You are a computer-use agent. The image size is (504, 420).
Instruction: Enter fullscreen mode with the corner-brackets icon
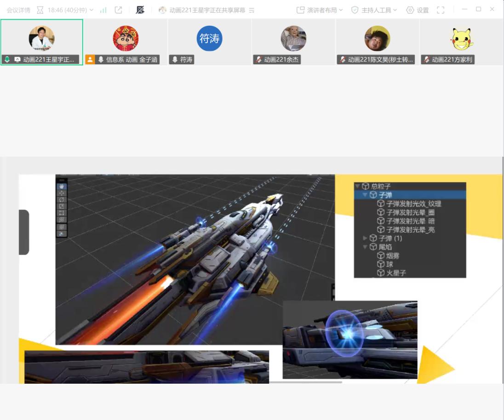pyautogui.click(x=441, y=10)
